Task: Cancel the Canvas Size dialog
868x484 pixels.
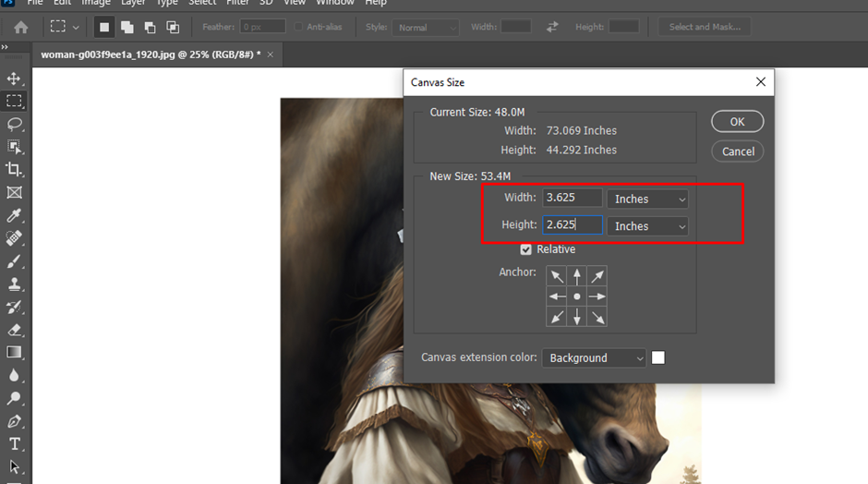Action: click(x=738, y=151)
